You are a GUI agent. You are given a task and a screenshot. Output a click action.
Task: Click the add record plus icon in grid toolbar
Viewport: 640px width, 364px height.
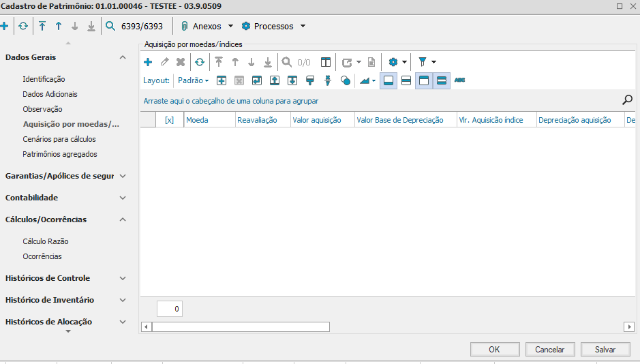pos(148,62)
